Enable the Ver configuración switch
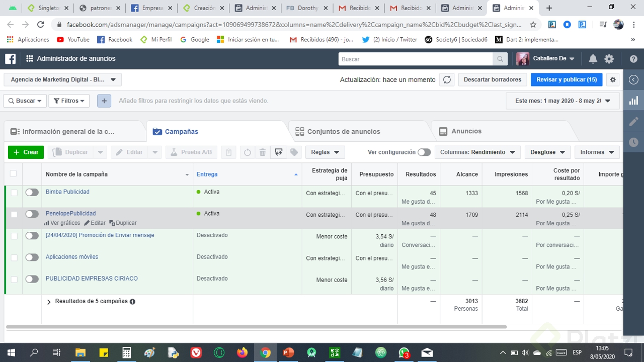 pyautogui.click(x=424, y=152)
